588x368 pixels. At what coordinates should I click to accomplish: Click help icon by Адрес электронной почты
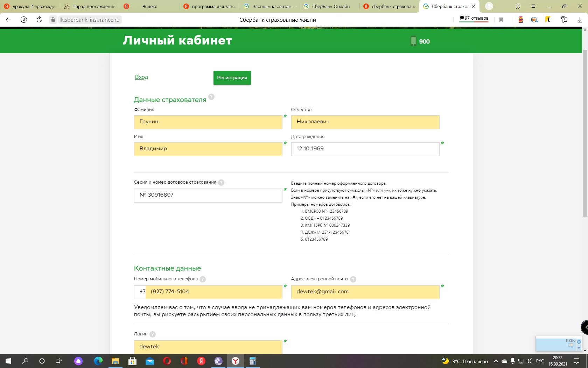pyautogui.click(x=353, y=279)
